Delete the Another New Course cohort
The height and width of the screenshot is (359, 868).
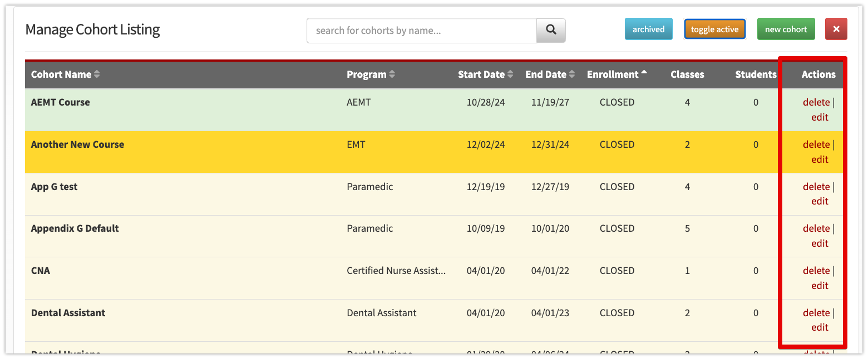point(816,144)
